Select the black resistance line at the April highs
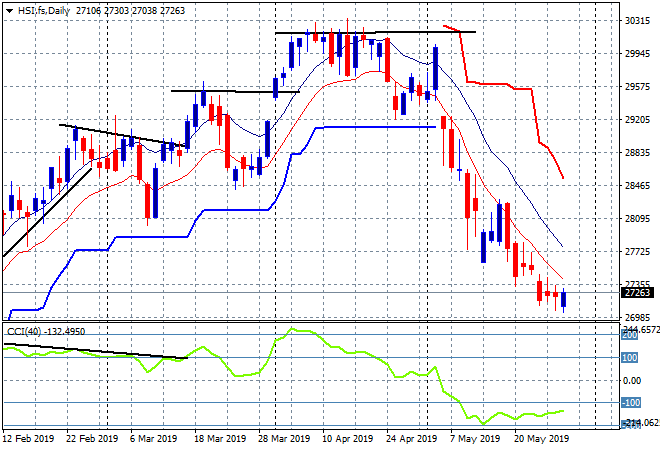This screenshot has width=660, height=450. click(375, 32)
